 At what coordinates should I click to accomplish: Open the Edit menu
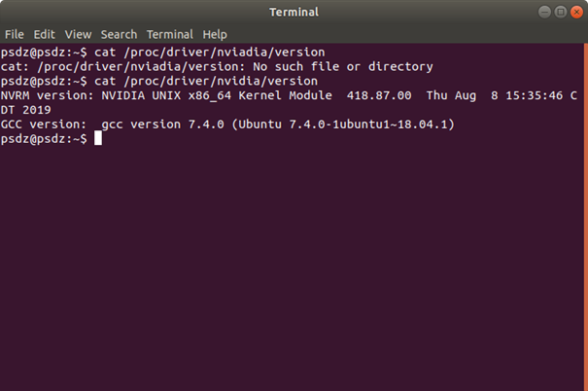point(44,34)
